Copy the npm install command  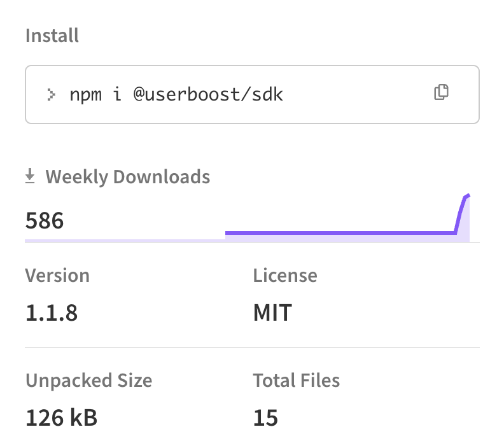click(x=441, y=92)
